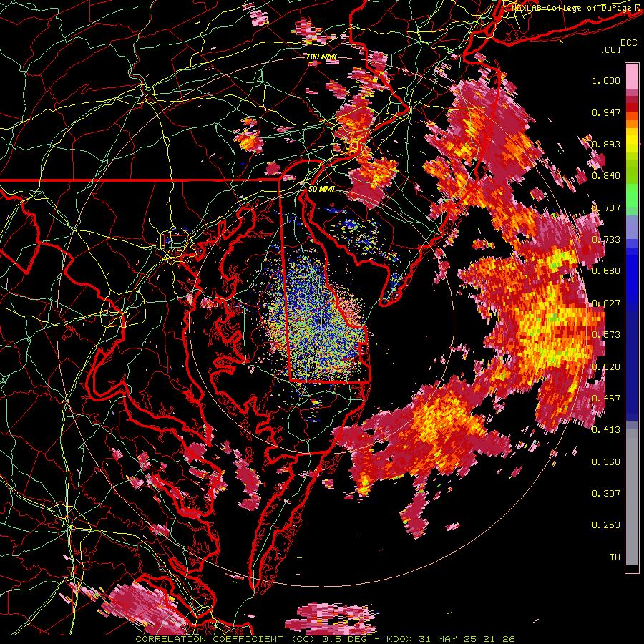This screenshot has height=644, width=644.
Task: Click the 0.733 legend value
Action: 606,240
